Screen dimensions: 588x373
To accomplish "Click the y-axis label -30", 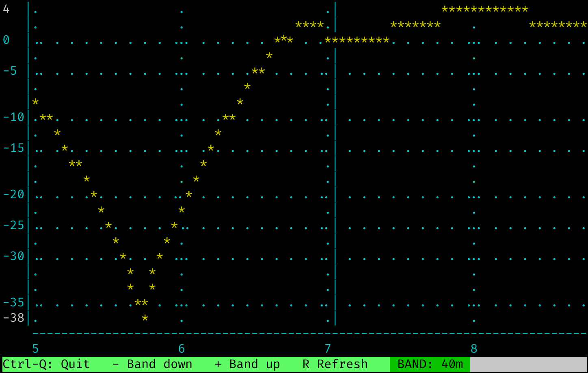I will pyautogui.click(x=13, y=256).
